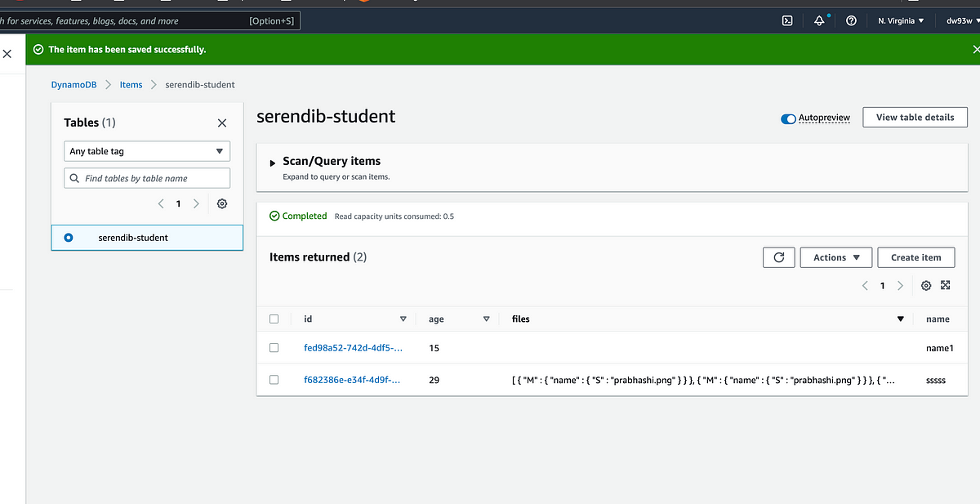Open the Any table tag dropdown

[x=147, y=151]
